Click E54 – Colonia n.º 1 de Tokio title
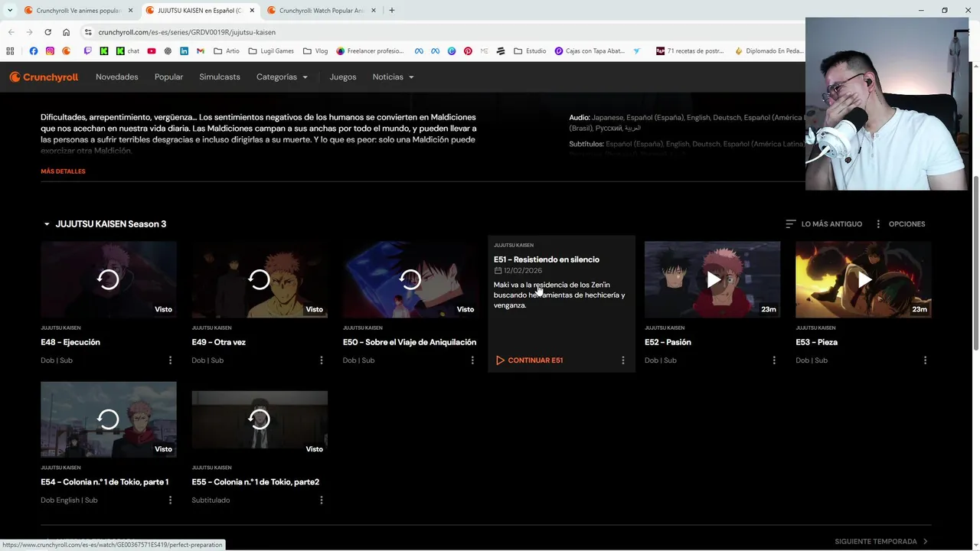Viewport: 980px width, 551px height. (104, 482)
